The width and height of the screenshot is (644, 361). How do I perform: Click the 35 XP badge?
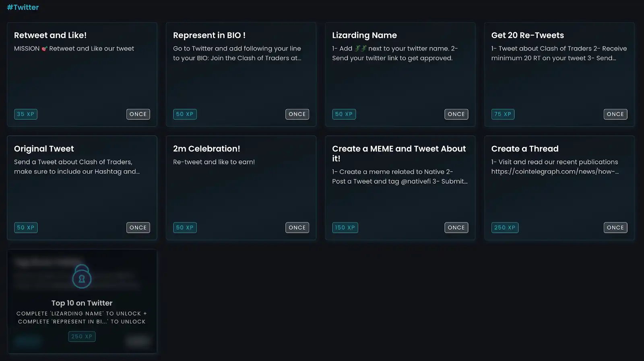26,114
